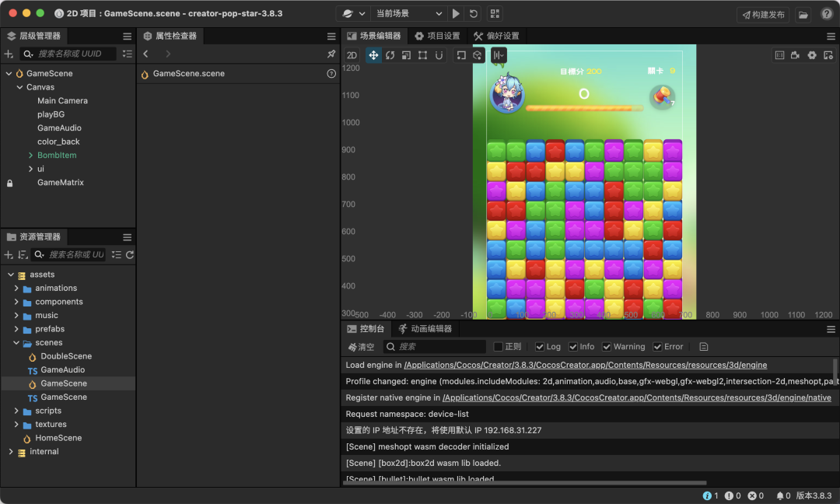Open the engine path link in console
Viewport: 840px width, 504px height.
pos(585,365)
